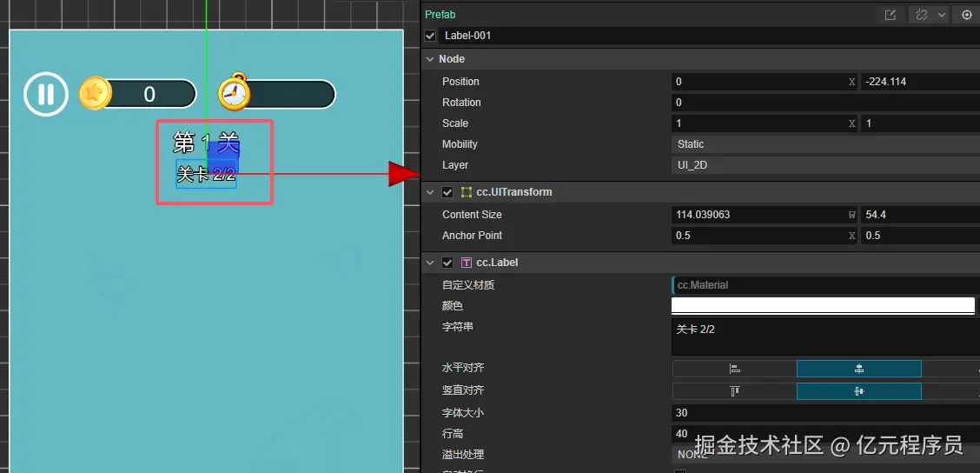Toggle the Label-001 node active checkbox
The height and width of the screenshot is (473, 980).
click(431, 36)
